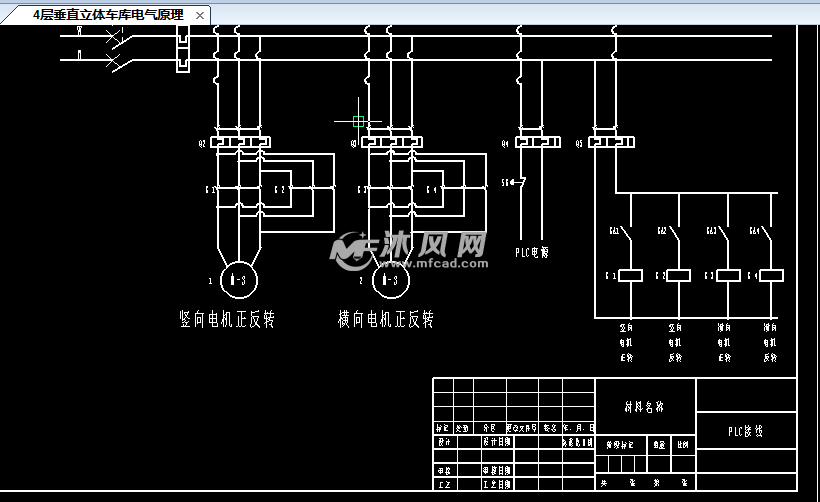Screen dimensions: 820x502
Task: Click the PLC接线 title block cell
Action: pos(745,431)
